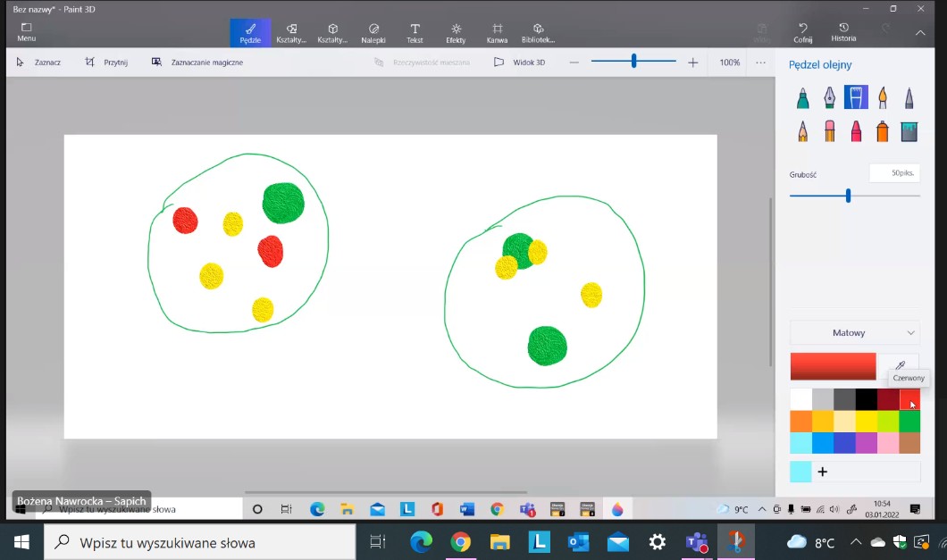Select the Calligraphy pen tool
947x560 pixels.
(830, 97)
